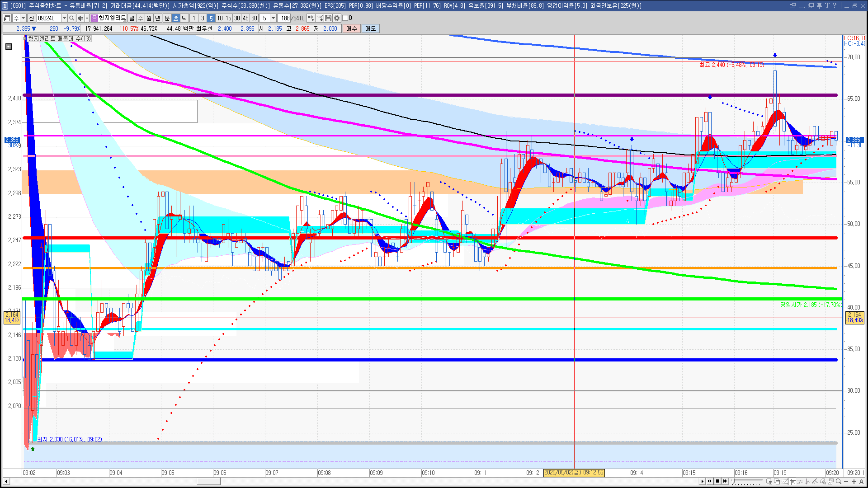Screen dimensions: 868x488
Task: Click the 매도 sell button
Action: tap(371, 28)
